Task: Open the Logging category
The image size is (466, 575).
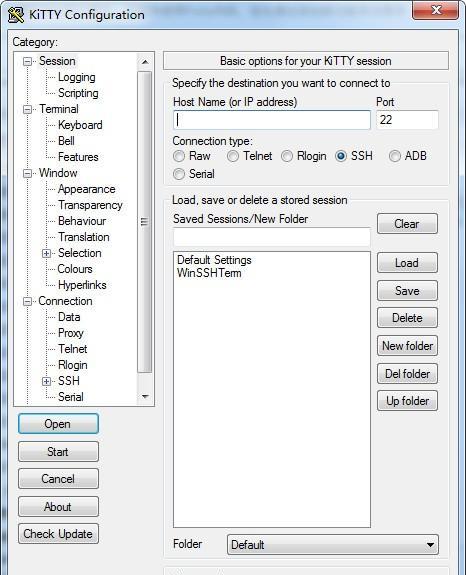Action: pyautogui.click(x=77, y=77)
